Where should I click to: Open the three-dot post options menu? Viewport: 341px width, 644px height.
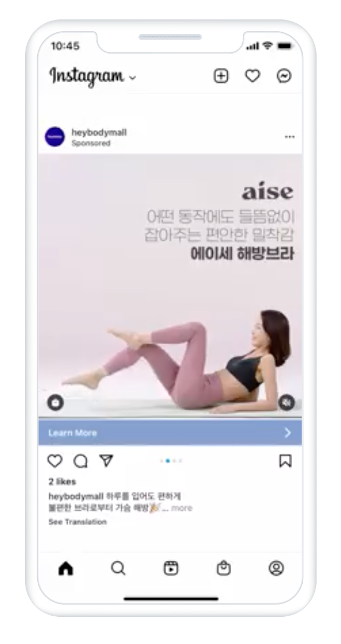[290, 137]
